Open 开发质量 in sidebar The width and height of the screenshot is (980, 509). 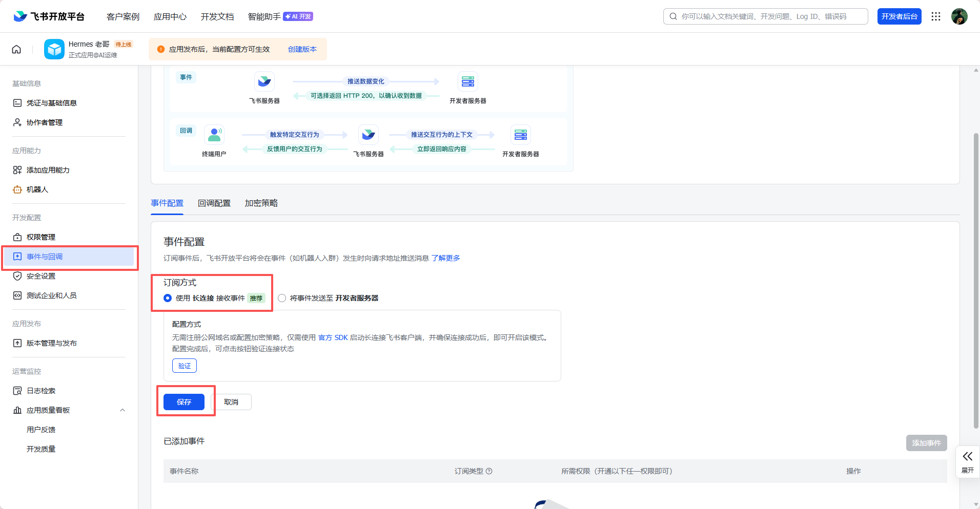click(x=41, y=449)
